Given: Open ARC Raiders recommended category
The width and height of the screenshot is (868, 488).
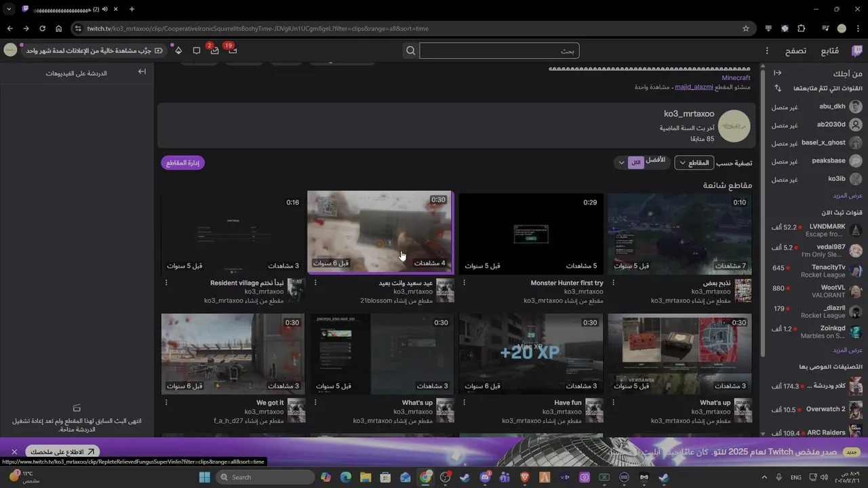Looking at the screenshot, I should (x=816, y=432).
